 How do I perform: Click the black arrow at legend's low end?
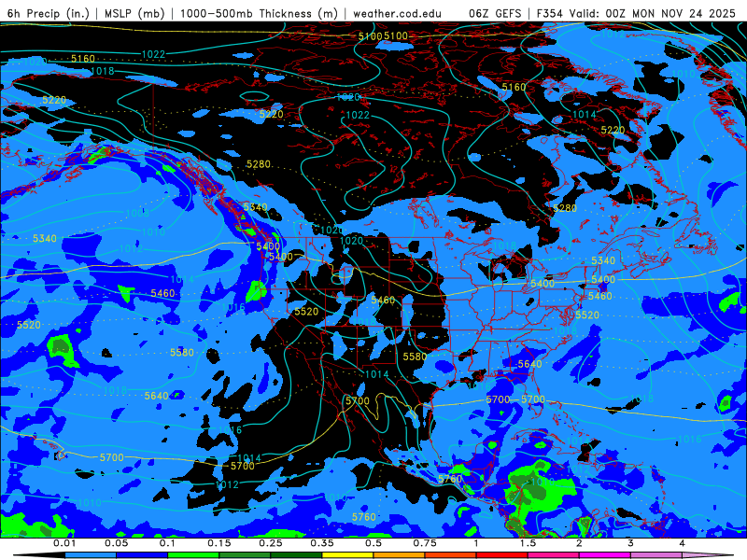[x=39, y=555]
